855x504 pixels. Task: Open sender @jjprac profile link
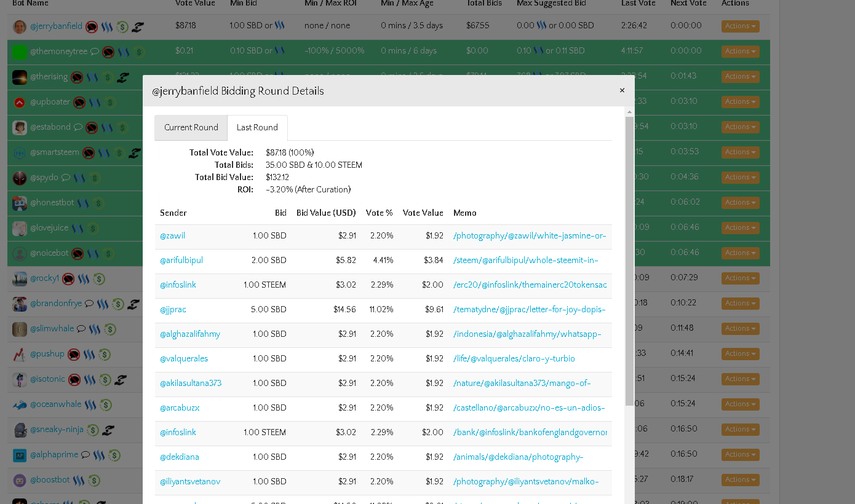click(173, 310)
